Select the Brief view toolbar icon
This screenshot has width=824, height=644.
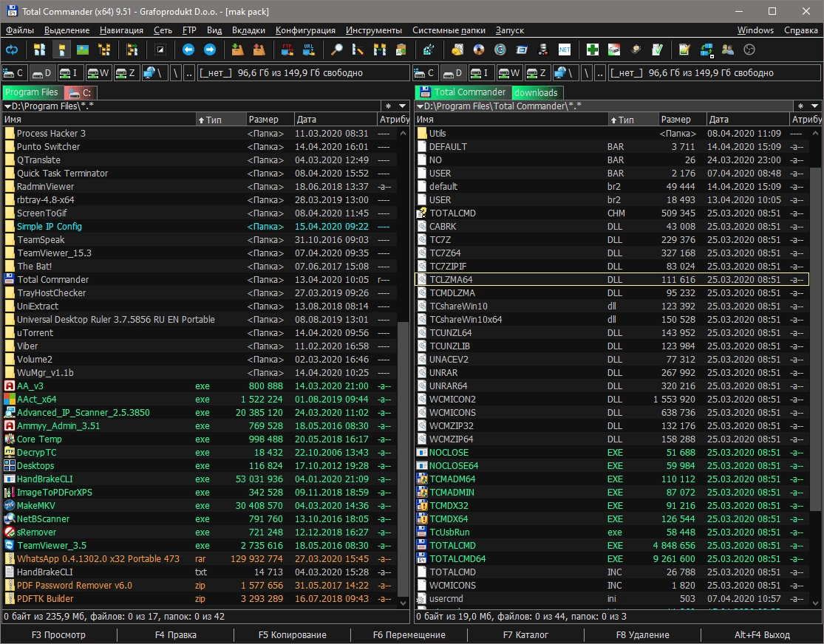click(x=39, y=50)
